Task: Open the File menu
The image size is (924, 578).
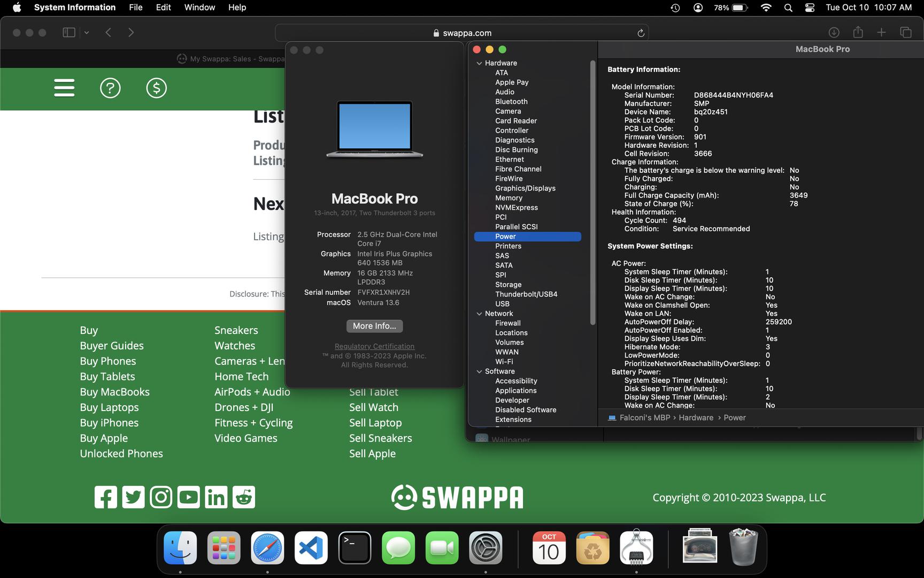Action: coord(136,7)
